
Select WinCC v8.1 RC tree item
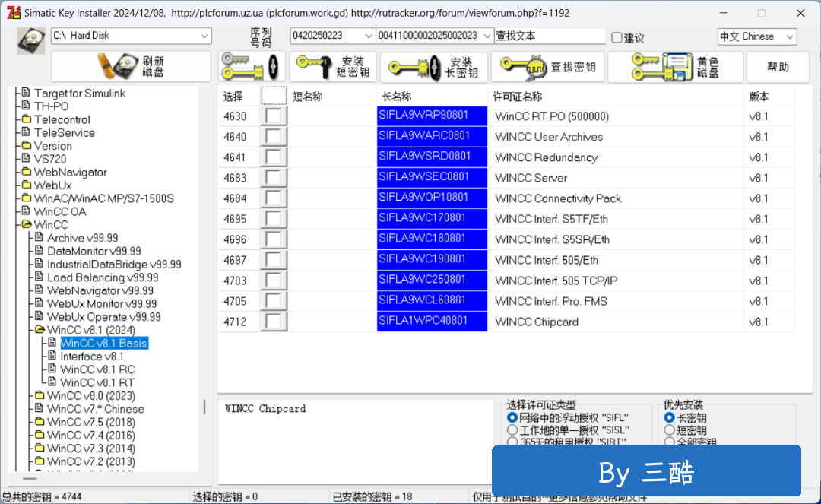tap(97, 369)
